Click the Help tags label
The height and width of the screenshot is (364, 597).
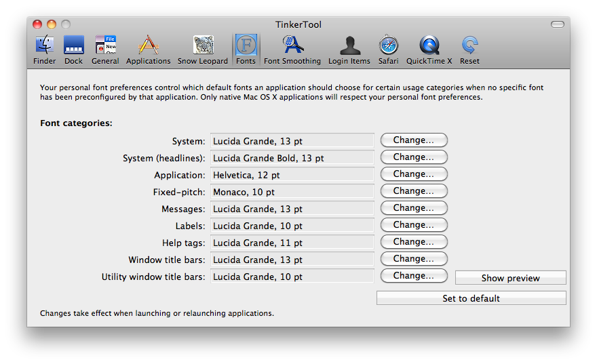pyautogui.click(x=184, y=243)
